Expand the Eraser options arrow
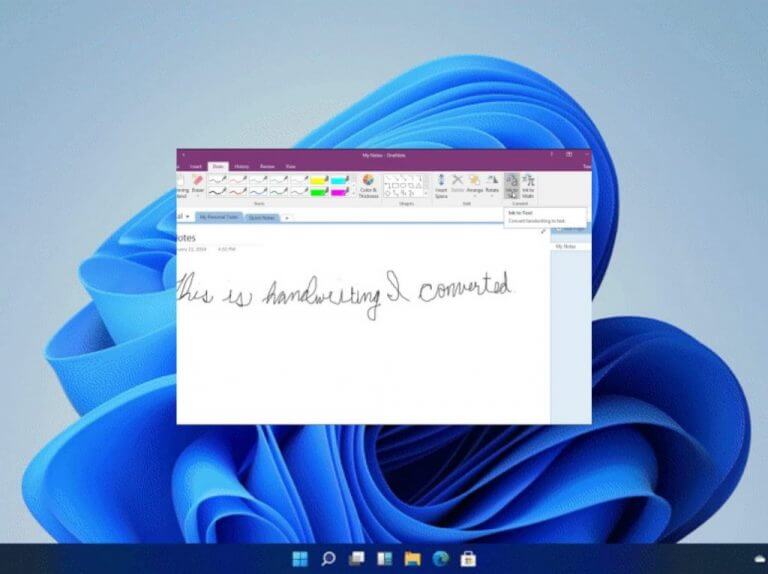 (x=198, y=196)
